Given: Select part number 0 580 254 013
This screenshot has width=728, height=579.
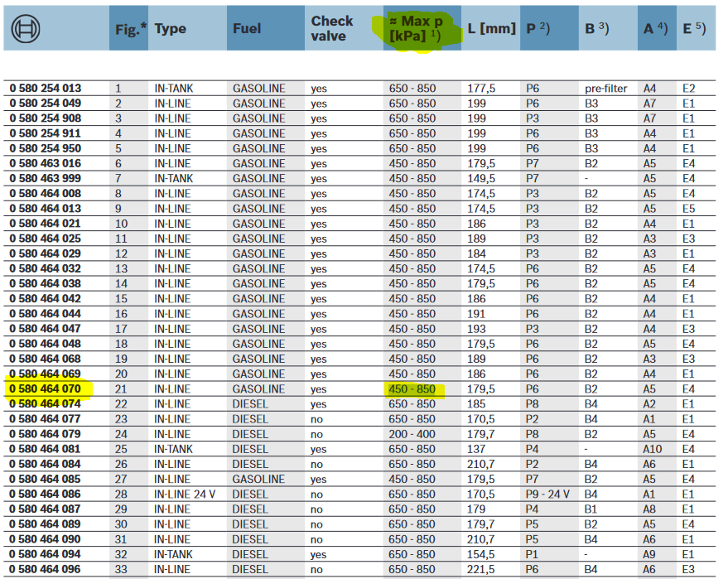Looking at the screenshot, I should pos(46,89).
